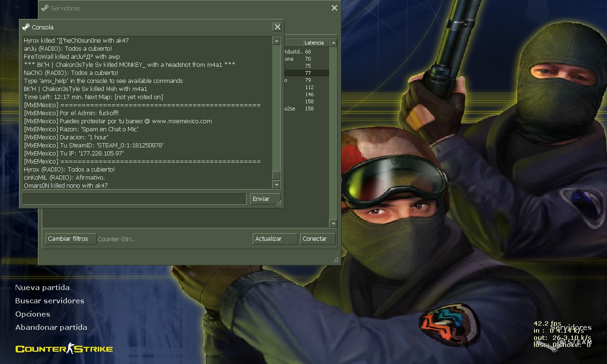The image size is (607, 364).
Task: Click the Servidores label at bottom right
Action: [571, 328]
